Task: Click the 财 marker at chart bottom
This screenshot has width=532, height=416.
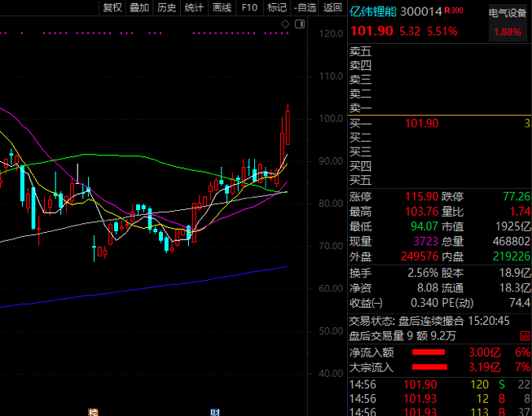Action: 215,412
